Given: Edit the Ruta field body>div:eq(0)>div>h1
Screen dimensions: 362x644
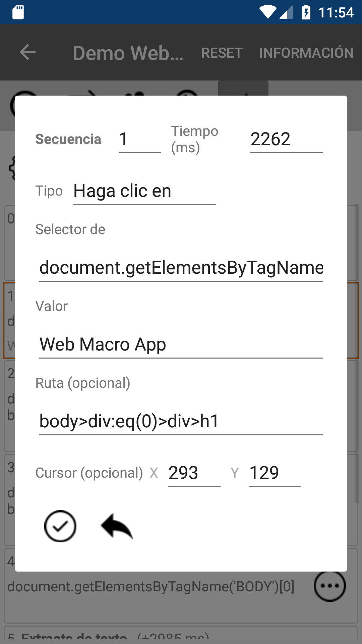Looking at the screenshot, I should tap(181, 422).
